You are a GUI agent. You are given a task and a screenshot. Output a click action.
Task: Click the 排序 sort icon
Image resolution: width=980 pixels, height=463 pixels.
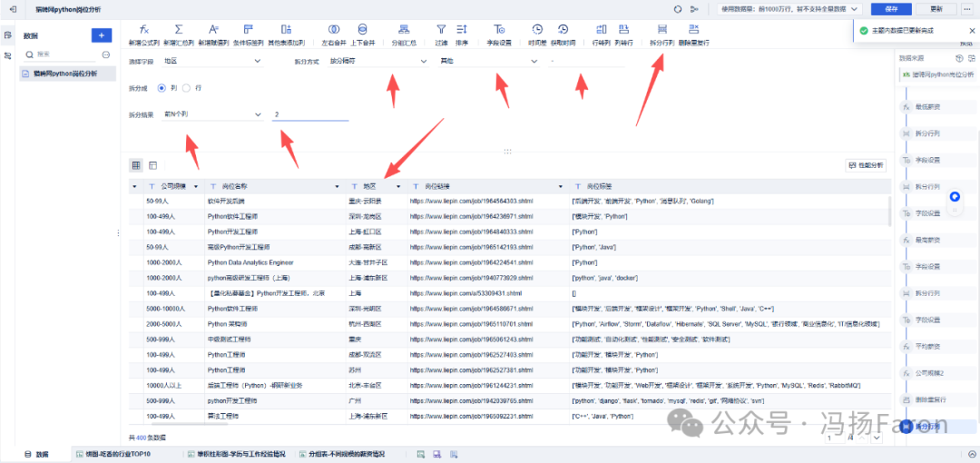pos(462,29)
